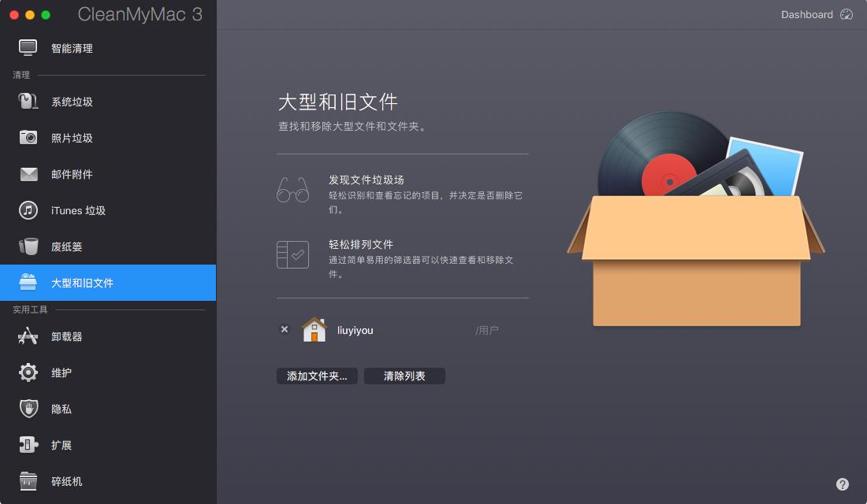Viewport: 867px width, 504px height.
Task: Click the Uninstaller (卸载器) icon
Action: click(x=28, y=336)
